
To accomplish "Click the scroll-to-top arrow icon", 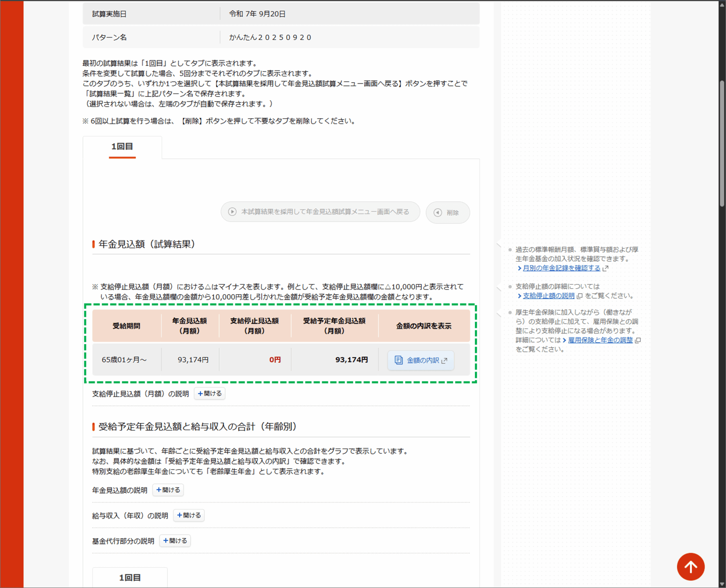I will (x=690, y=566).
